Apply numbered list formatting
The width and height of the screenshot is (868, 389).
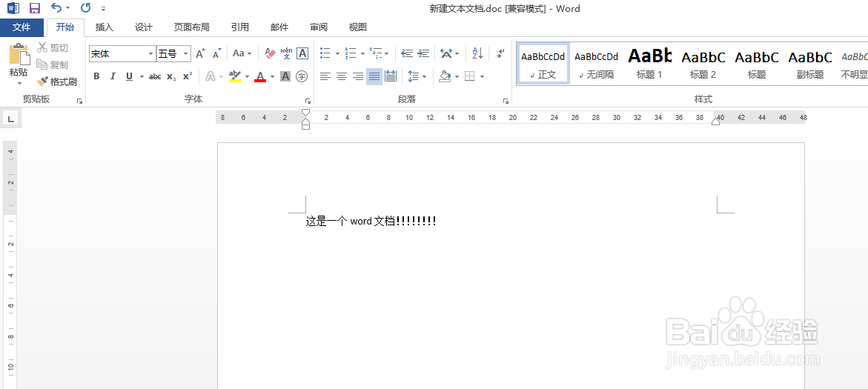click(x=351, y=53)
